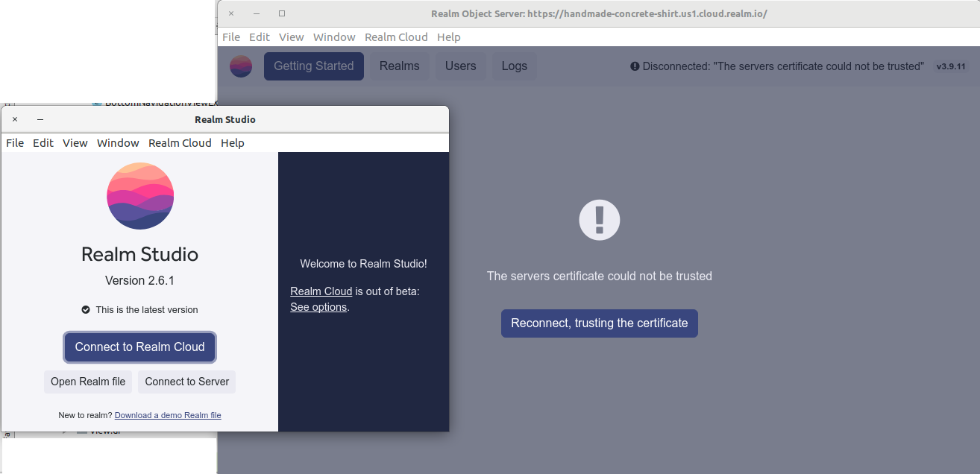Switch to the Logs tab
980x474 pixels.
515,66
